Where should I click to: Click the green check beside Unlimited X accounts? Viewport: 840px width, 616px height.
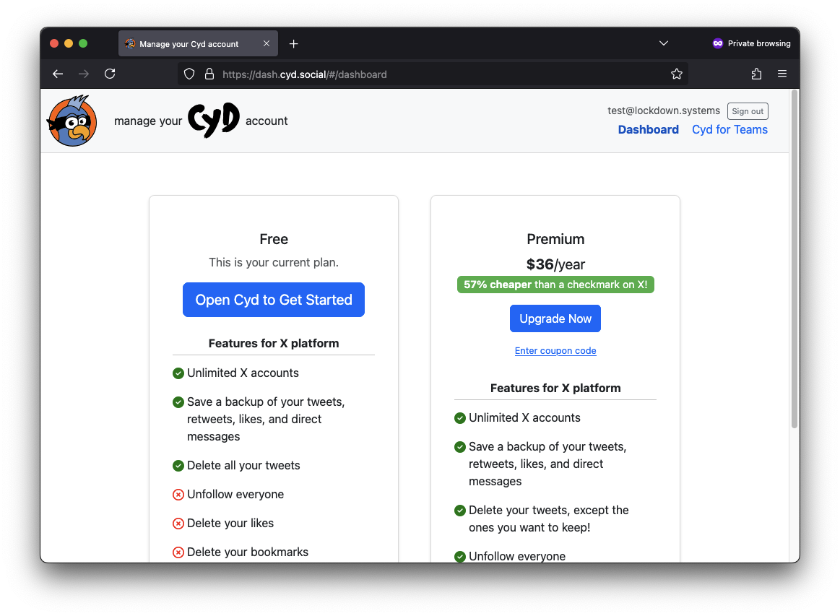click(178, 373)
